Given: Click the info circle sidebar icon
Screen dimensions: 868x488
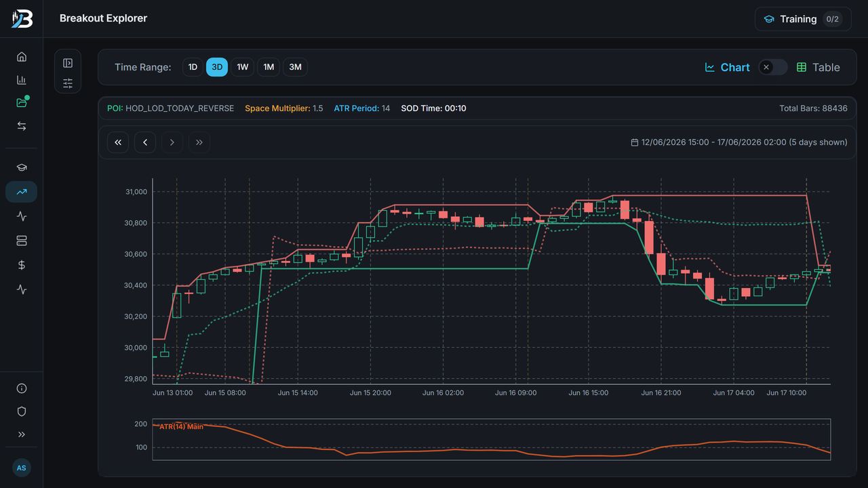Looking at the screenshot, I should pyautogui.click(x=22, y=388).
